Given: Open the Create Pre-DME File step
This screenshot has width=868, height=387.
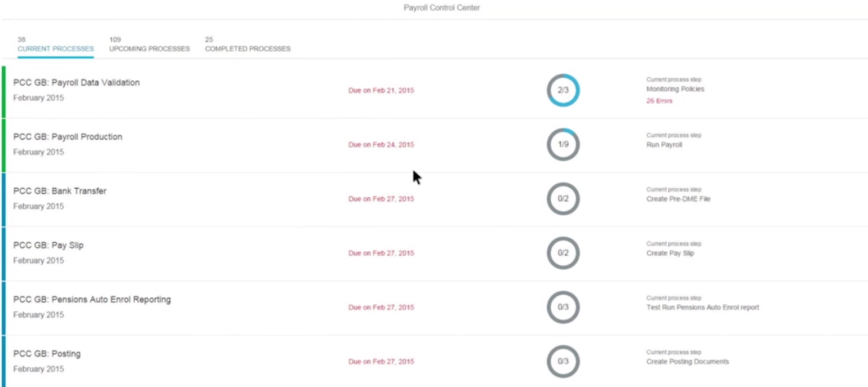Looking at the screenshot, I should [678, 199].
